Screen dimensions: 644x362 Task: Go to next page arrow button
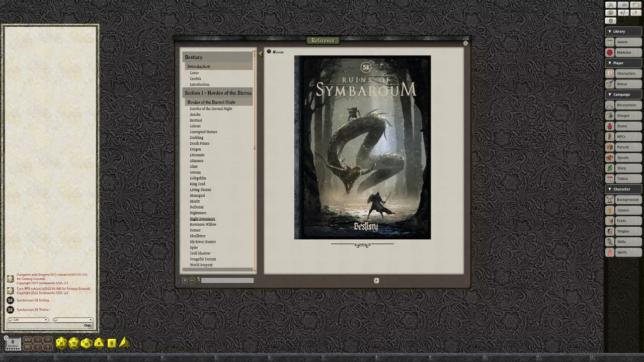point(376,281)
